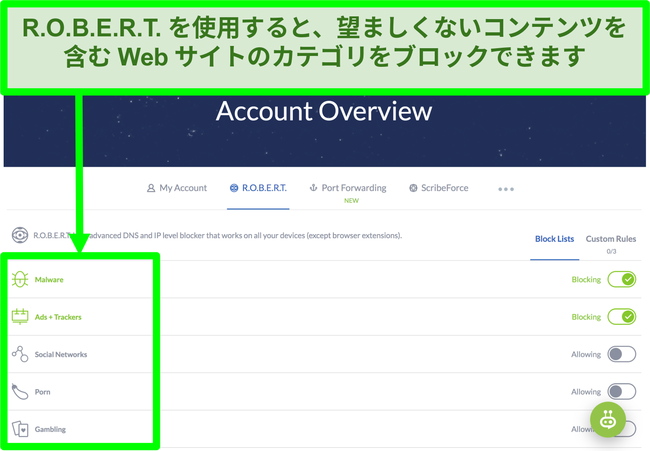Open the green robot chat button
The height and width of the screenshot is (451, 650).
(x=608, y=420)
